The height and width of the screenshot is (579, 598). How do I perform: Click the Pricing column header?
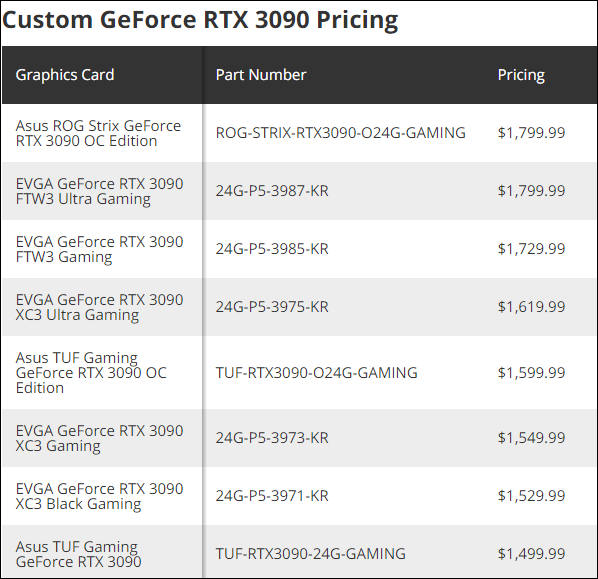point(521,75)
